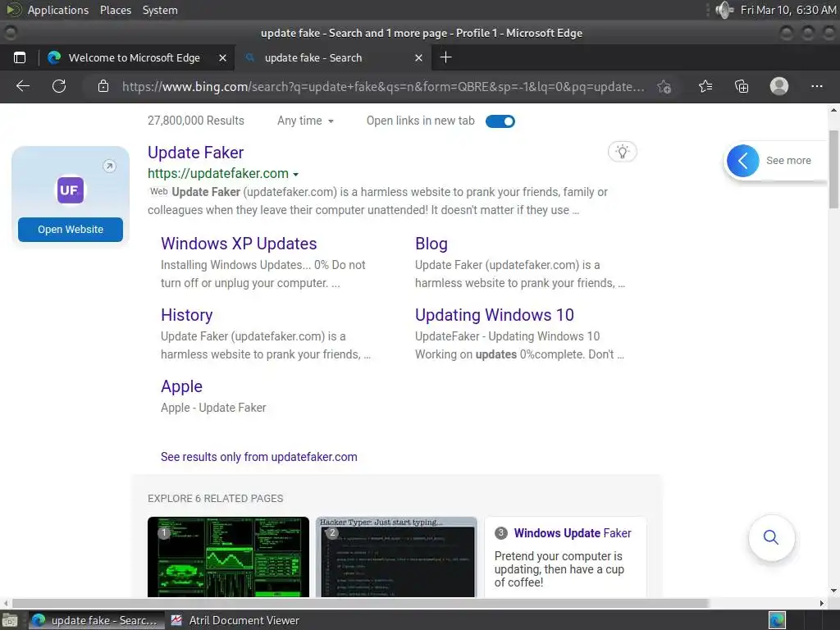This screenshot has width=840, height=630.
Task: Open the Updating Windows 10 link
Action: point(495,315)
